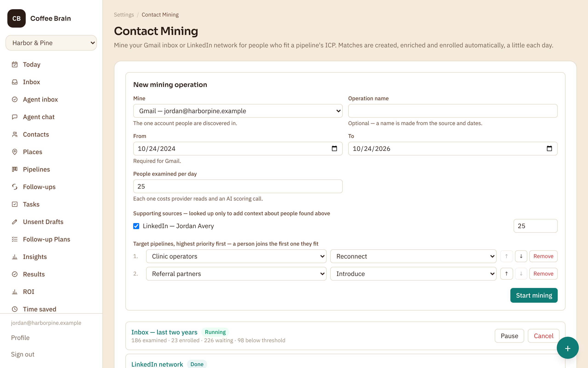Open Insights via the bar chart icon

point(14,257)
